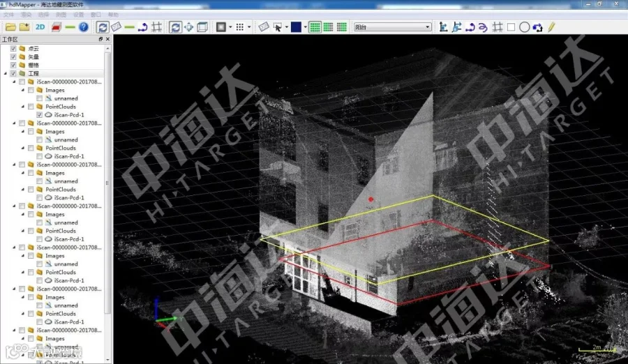Uncheck the checked iScan-Pcd-1 box in first project

(x=39, y=115)
